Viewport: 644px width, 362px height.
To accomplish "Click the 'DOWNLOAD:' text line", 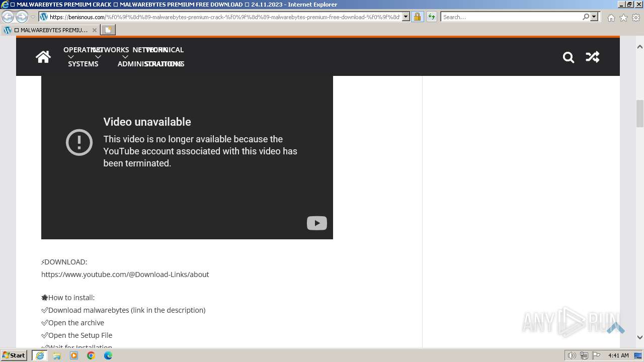I will (64, 262).
